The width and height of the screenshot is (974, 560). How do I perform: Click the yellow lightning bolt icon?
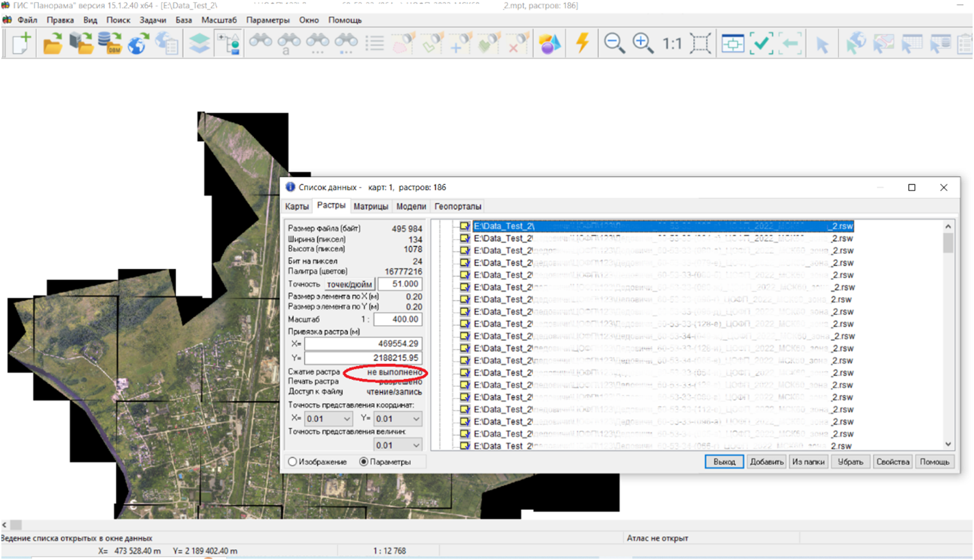582,44
